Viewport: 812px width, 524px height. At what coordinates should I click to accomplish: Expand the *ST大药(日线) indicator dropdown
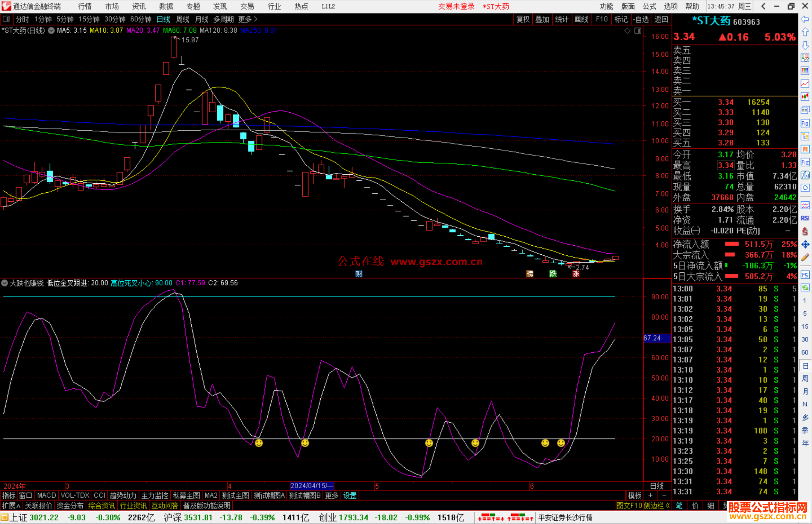(x=51, y=30)
